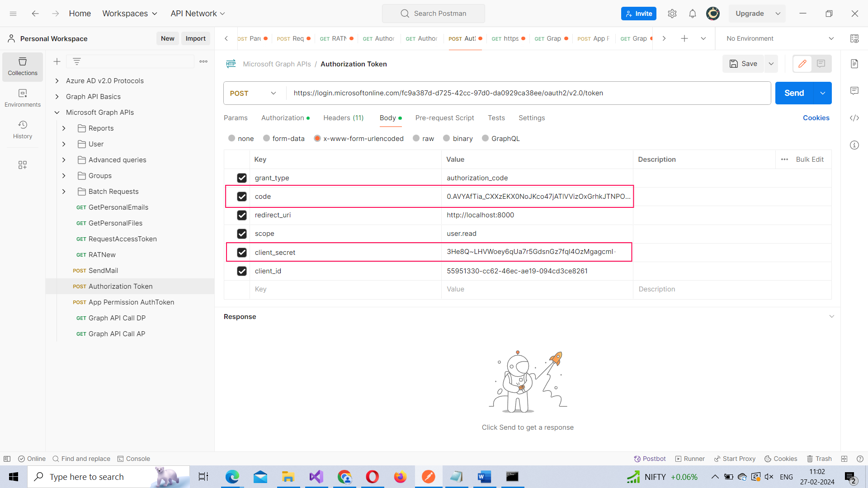This screenshot has height=488, width=868.
Task: Toggle the hamburger menu icon
Action: (x=13, y=14)
